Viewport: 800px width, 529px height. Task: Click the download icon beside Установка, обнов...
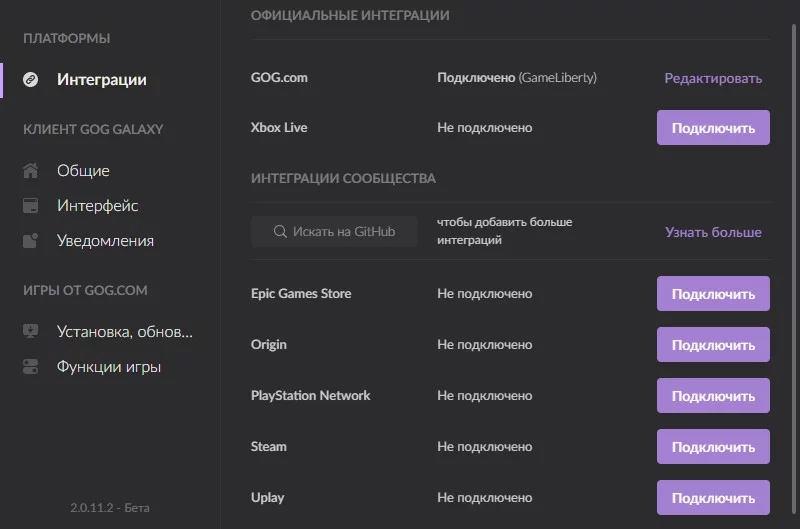(x=31, y=331)
